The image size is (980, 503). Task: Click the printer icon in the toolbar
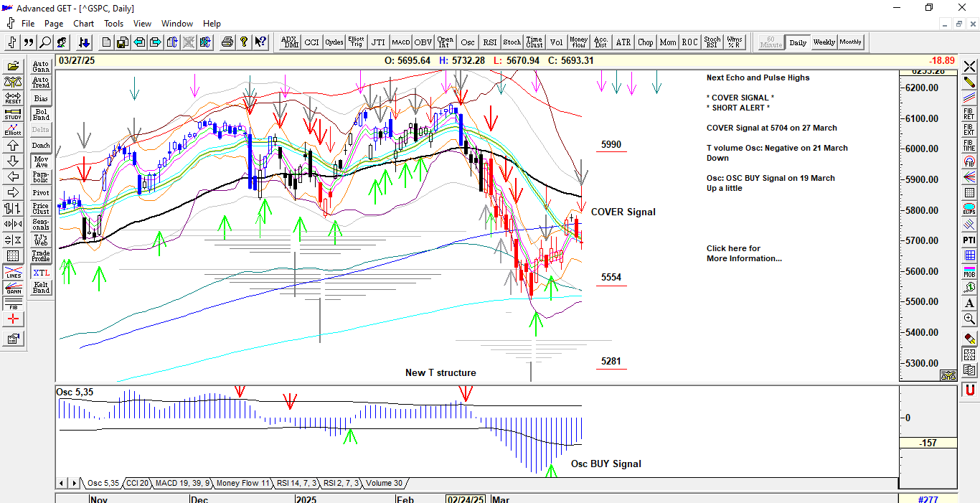pos(227,42)
